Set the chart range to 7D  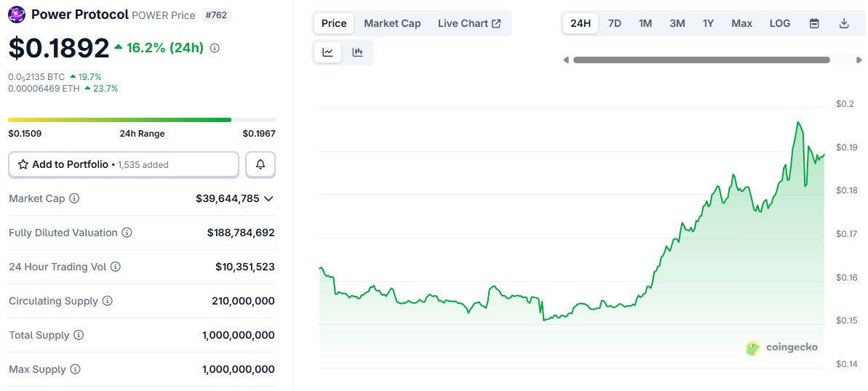[615, 23]
